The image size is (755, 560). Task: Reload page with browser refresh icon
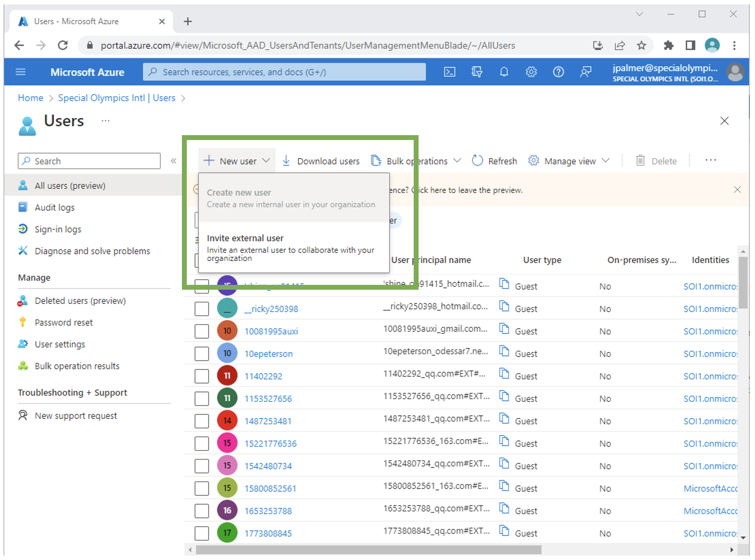click(63, 45)
